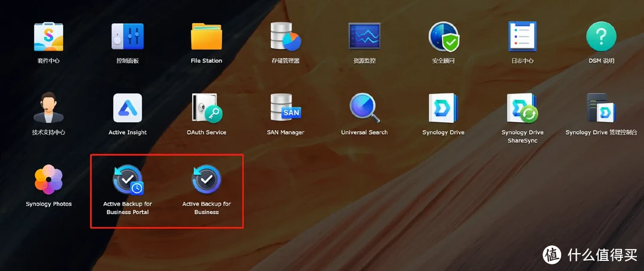644x271 pixels.
Task: Open the 控制面板 Control Panel icon
Action: pyautogui.click(x=128, y=37)
